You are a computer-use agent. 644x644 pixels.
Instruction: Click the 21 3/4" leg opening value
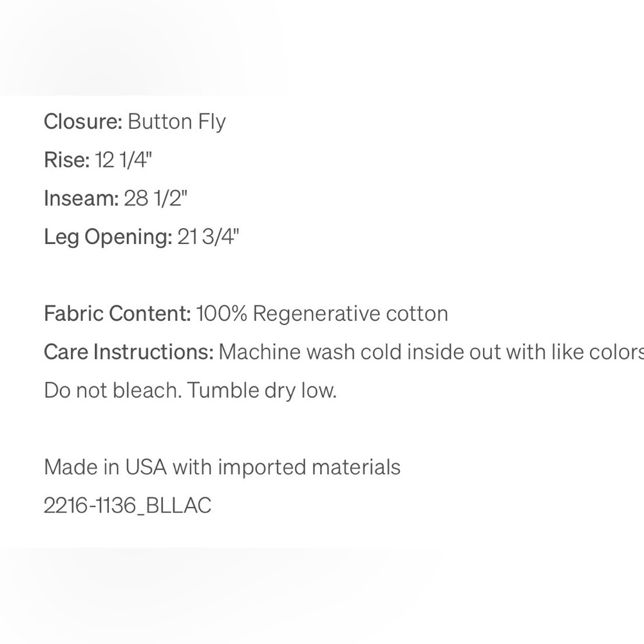click(208, 238)
